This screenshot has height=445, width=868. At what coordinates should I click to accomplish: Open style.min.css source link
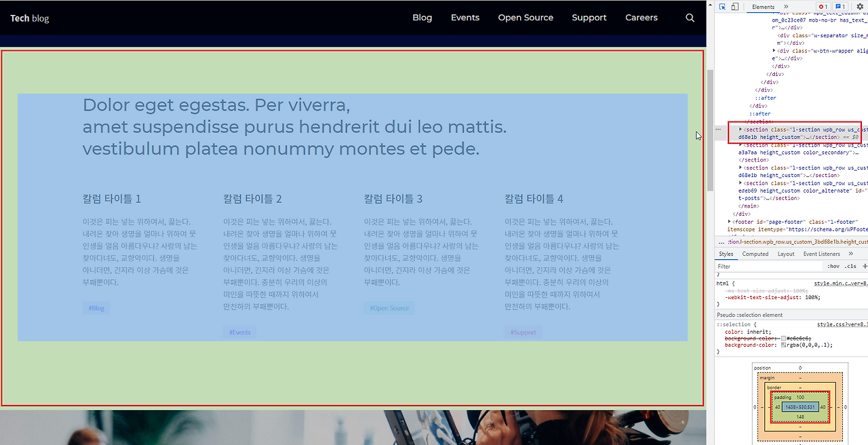click(841, 283)
